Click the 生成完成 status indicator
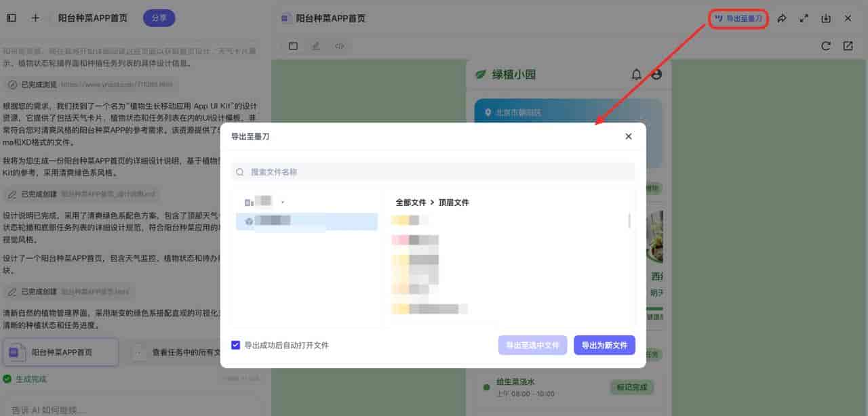 tap(25, 379)
